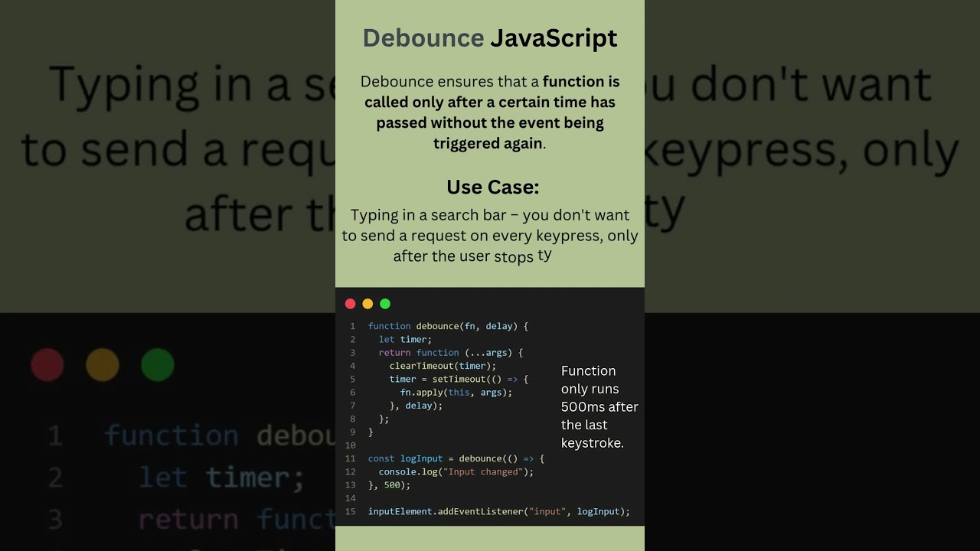Click the sentence starting "Typing in a search bar" in the center card
This screenshot has height=551, width=980.
tap(490, 236)
